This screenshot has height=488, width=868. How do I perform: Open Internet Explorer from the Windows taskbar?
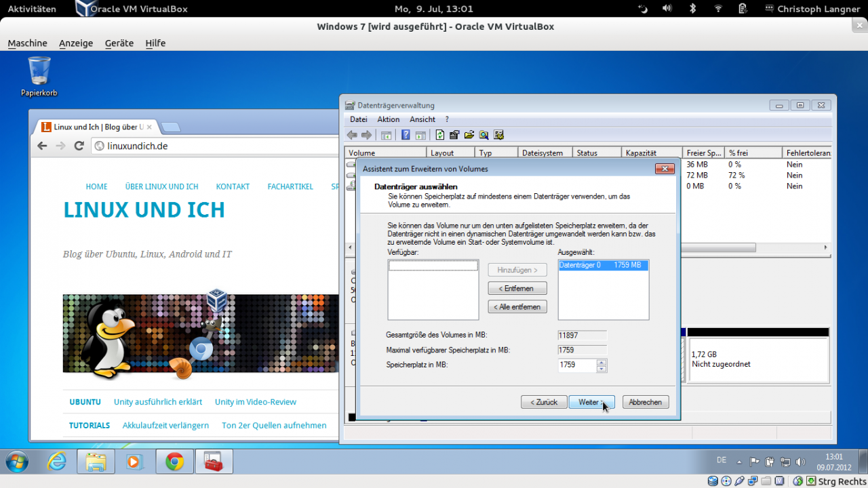(x=57, y=462)
